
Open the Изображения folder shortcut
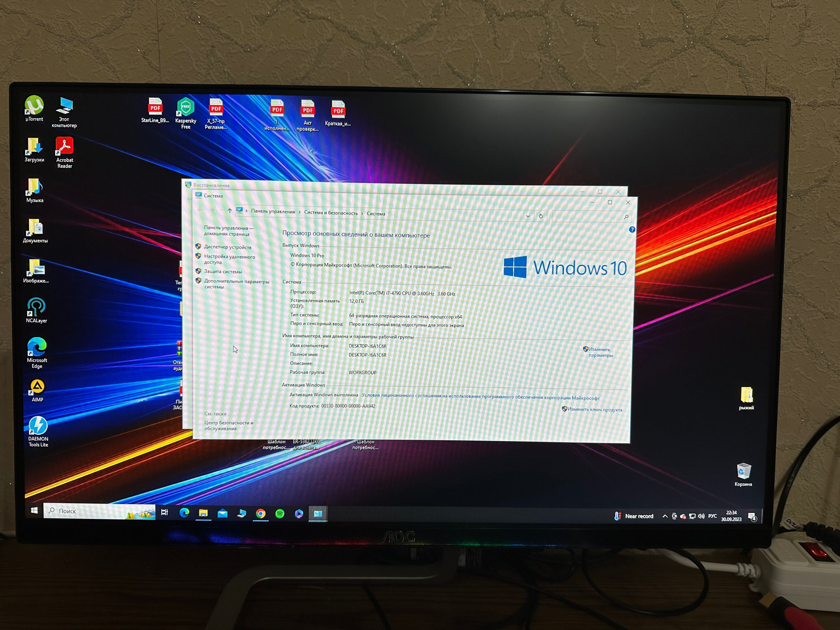36,271
